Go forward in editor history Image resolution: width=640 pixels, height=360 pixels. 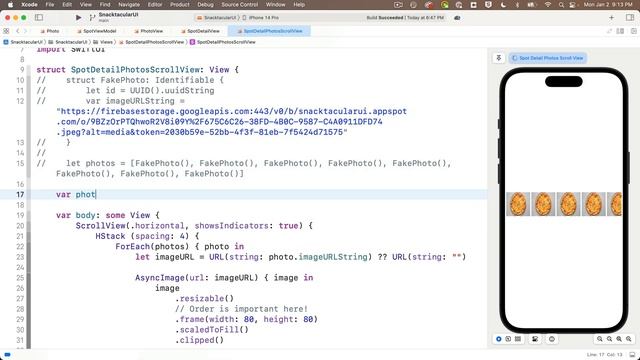[25, 31]
